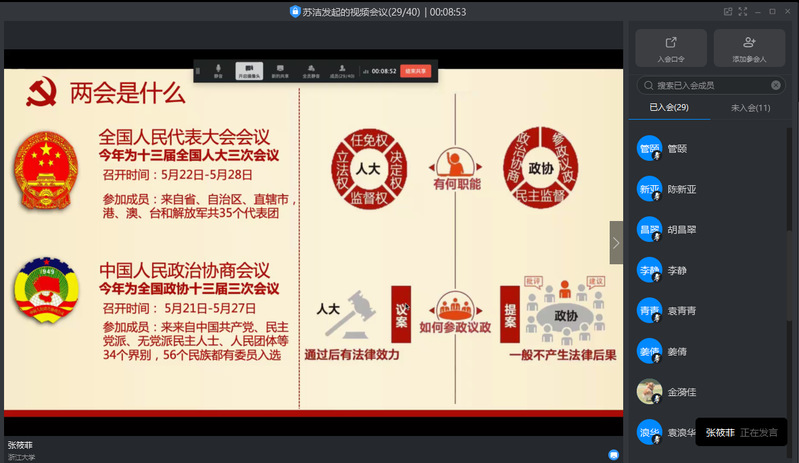The image size is (799, 463).
Task: Toggle 全员静音 to mute all members
Action: click(310, 71)
